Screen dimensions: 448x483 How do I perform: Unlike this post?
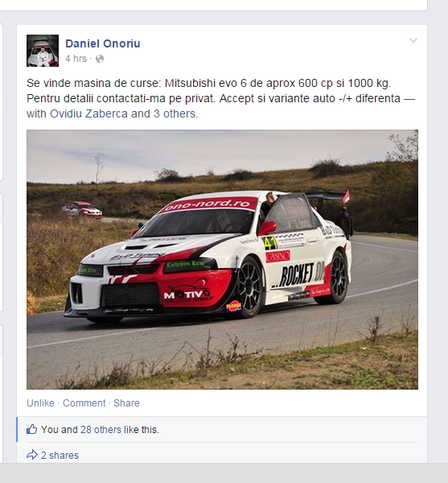tap(40, 403)
